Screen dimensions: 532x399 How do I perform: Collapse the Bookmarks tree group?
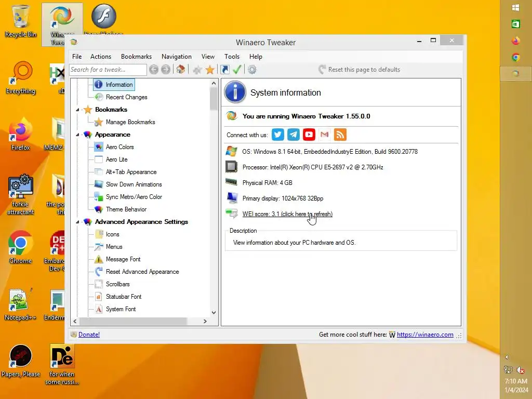(77, 110)
